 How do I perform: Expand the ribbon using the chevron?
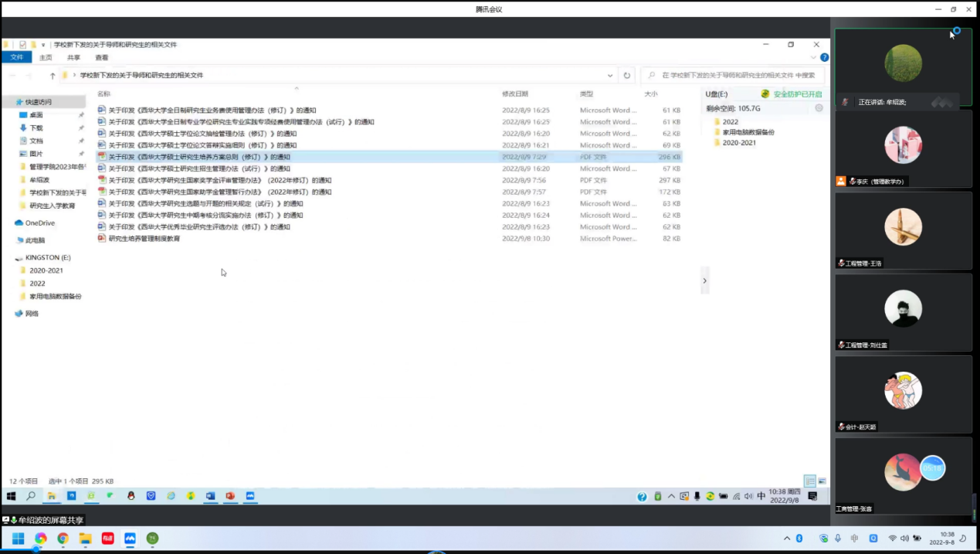(x=813, y=58)
